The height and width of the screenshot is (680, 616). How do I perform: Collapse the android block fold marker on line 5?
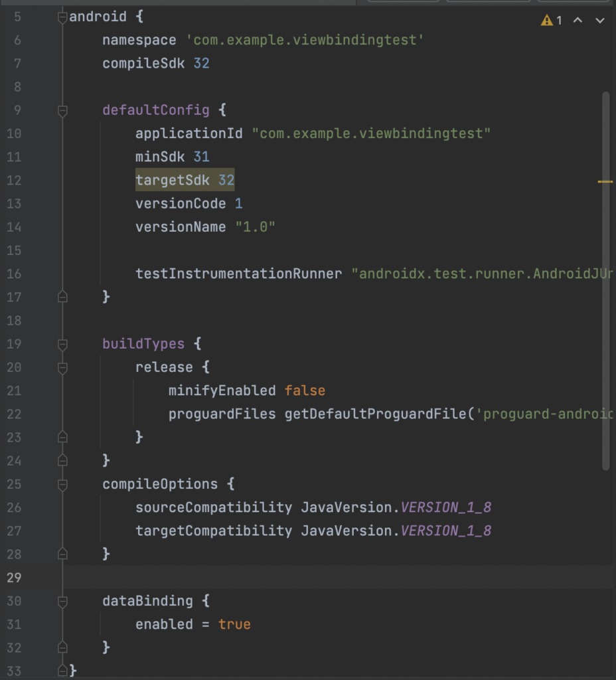point(62,17)
